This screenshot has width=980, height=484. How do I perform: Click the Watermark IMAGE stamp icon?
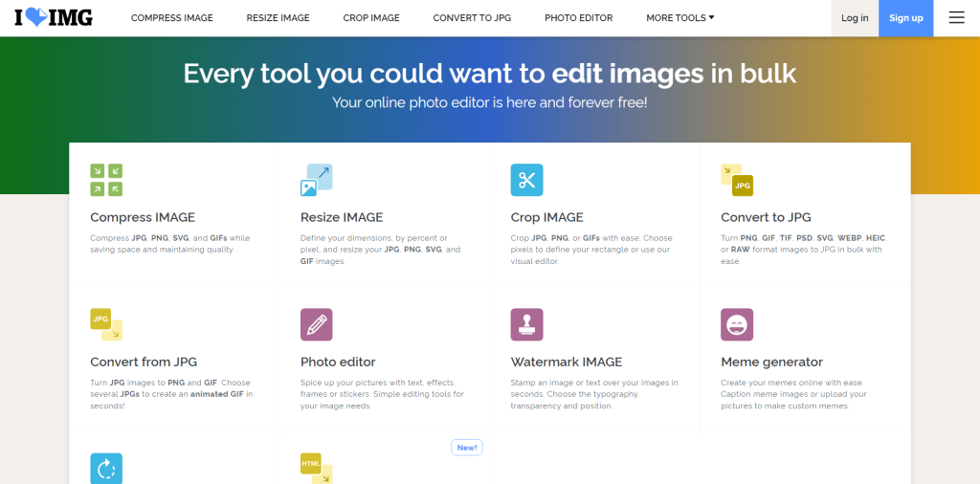pos(527,324)
